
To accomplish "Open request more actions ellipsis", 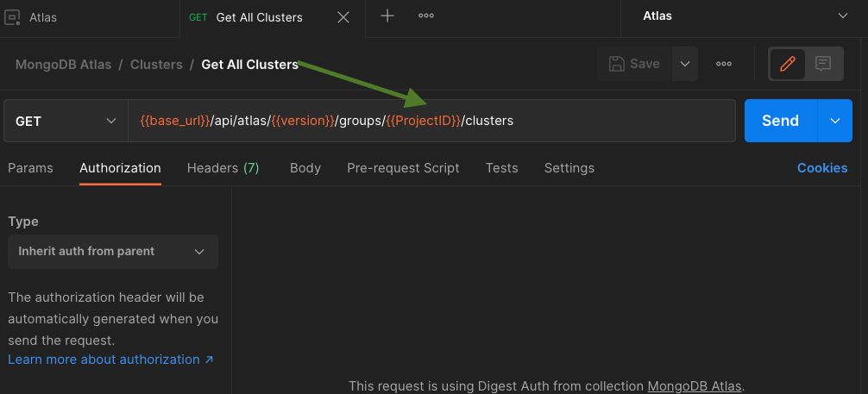I will coord(724,64).
